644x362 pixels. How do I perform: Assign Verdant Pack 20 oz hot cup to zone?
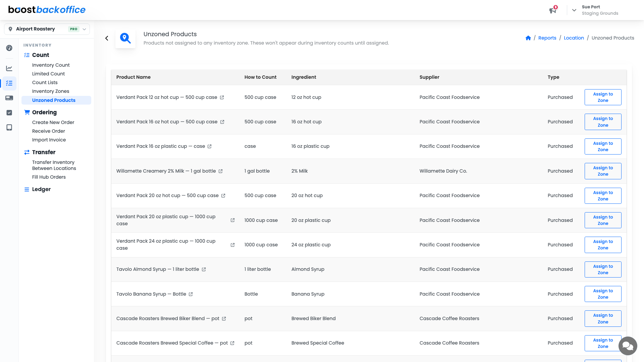[x=603, y=196]
